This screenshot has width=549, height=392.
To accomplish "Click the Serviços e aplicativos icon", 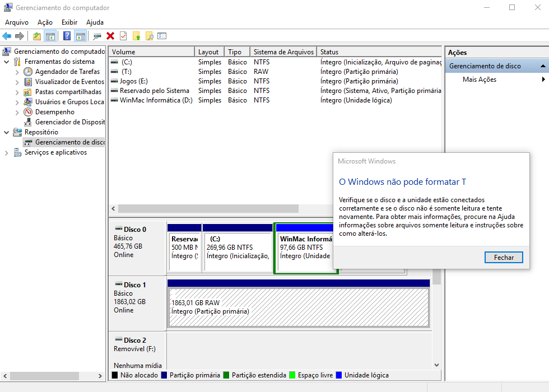I will coord(17,152).
